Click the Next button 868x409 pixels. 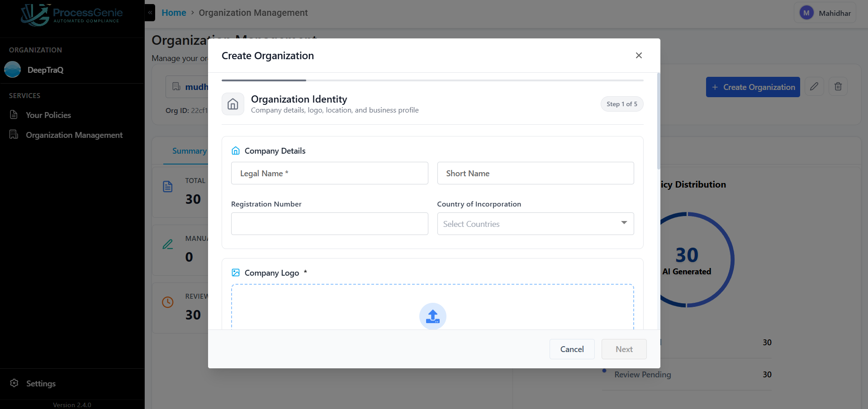(x=624, y=349)
